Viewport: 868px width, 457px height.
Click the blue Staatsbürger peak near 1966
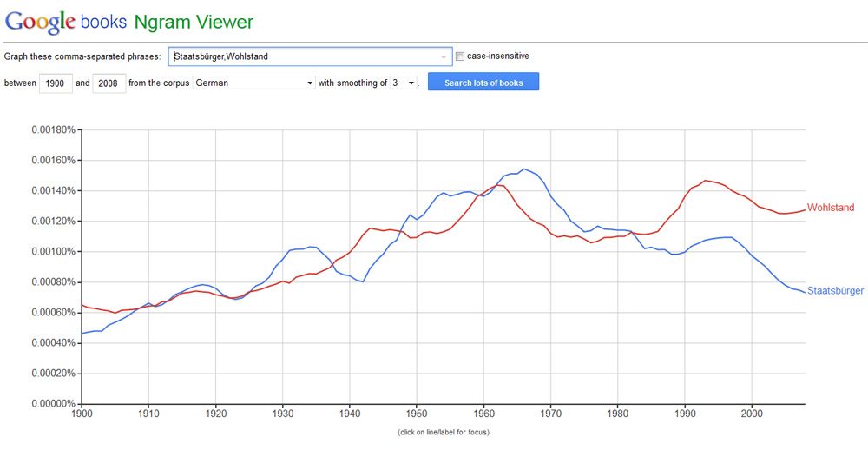click(523, 169)
